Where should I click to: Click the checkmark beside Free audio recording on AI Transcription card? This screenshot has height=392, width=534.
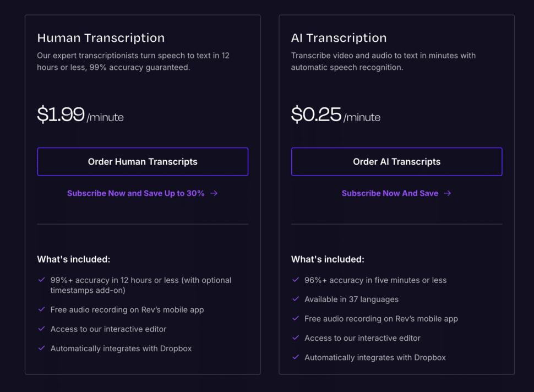click(x=295, y=319)
